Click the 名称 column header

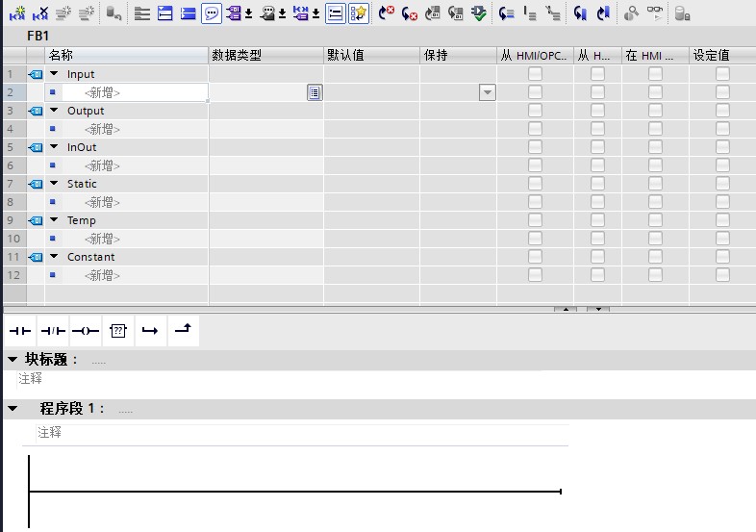click(x=126, y=56)
